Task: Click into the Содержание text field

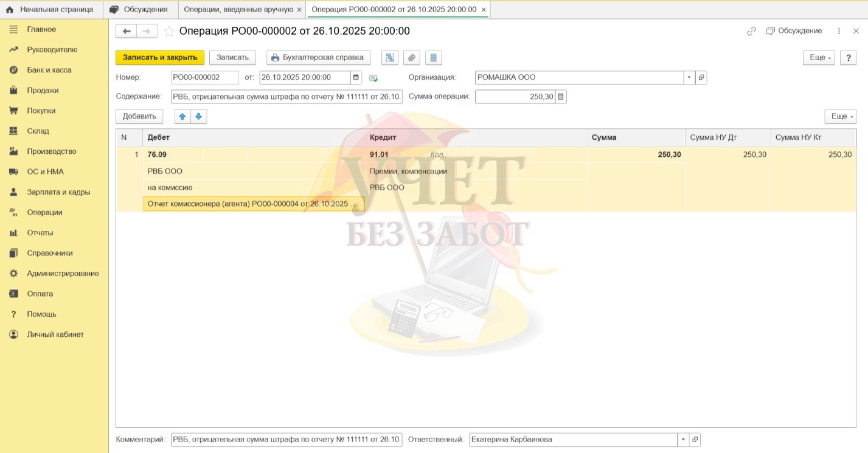Action: coord(286,97)
